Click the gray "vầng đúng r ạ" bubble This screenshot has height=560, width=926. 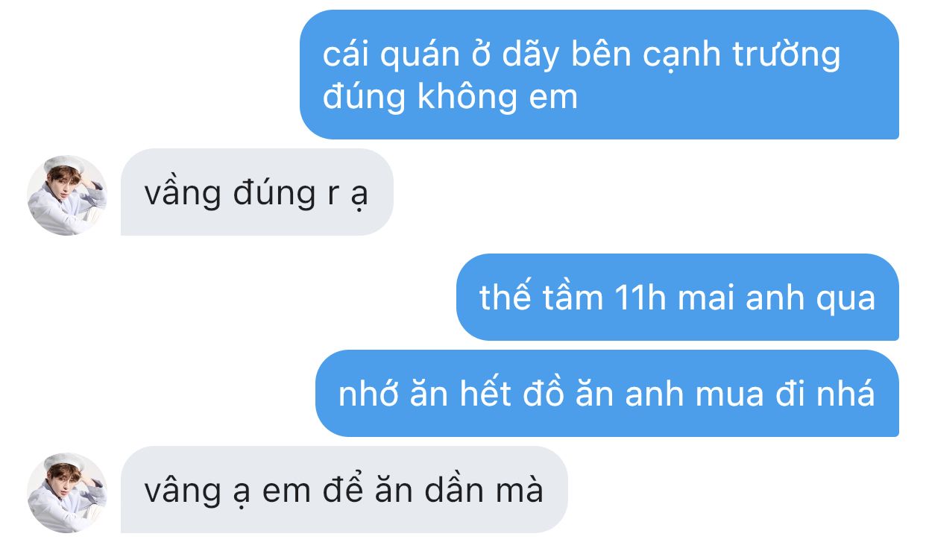(257, 192)
